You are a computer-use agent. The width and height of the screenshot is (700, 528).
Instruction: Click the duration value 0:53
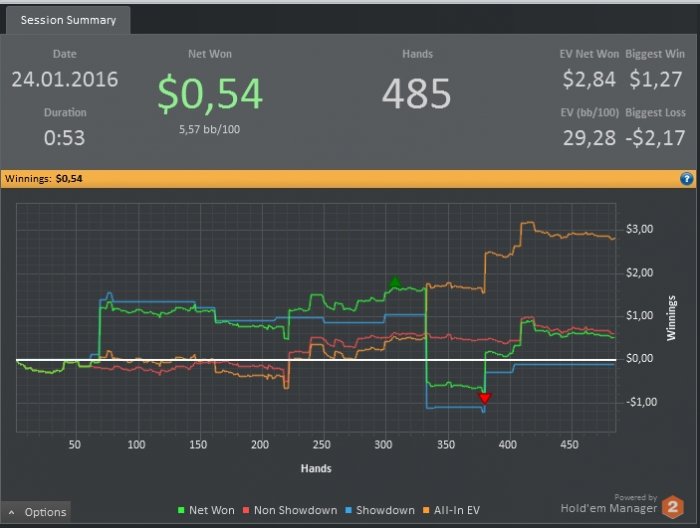[64, 138]
